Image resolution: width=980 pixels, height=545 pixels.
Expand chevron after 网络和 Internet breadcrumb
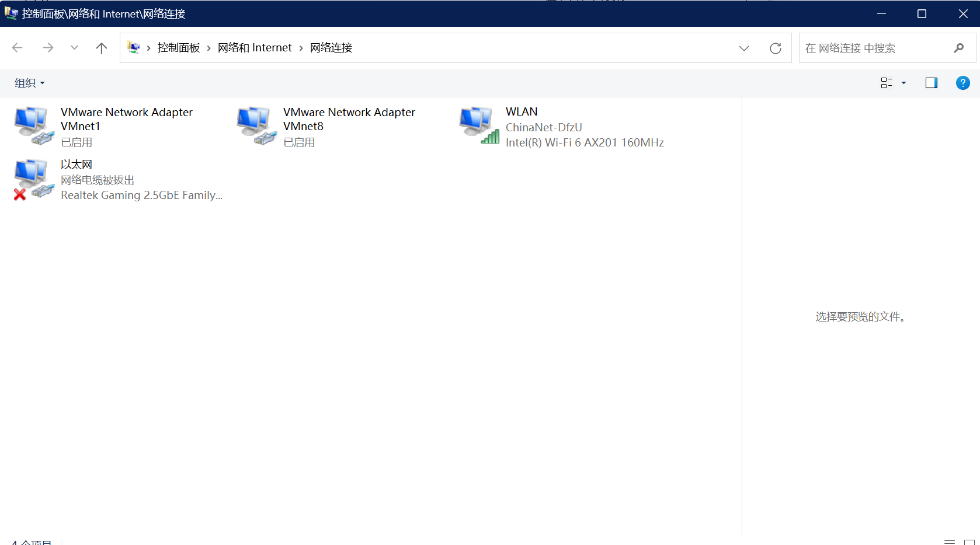point(301,48)
